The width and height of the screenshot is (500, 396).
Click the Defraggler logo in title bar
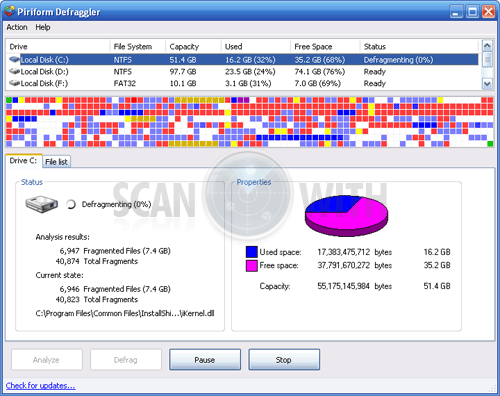coord(10,11)
